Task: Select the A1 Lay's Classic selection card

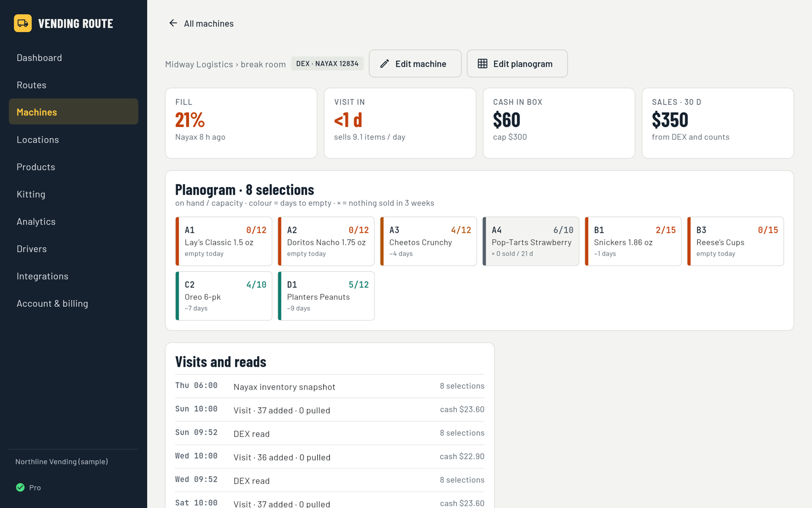Action: 224,241
